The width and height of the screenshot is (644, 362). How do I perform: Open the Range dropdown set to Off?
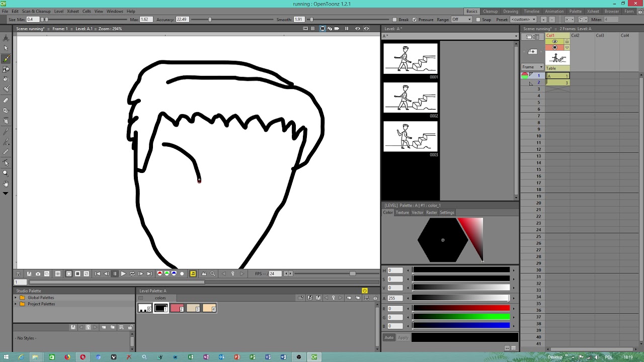click(x=461, y=20)
